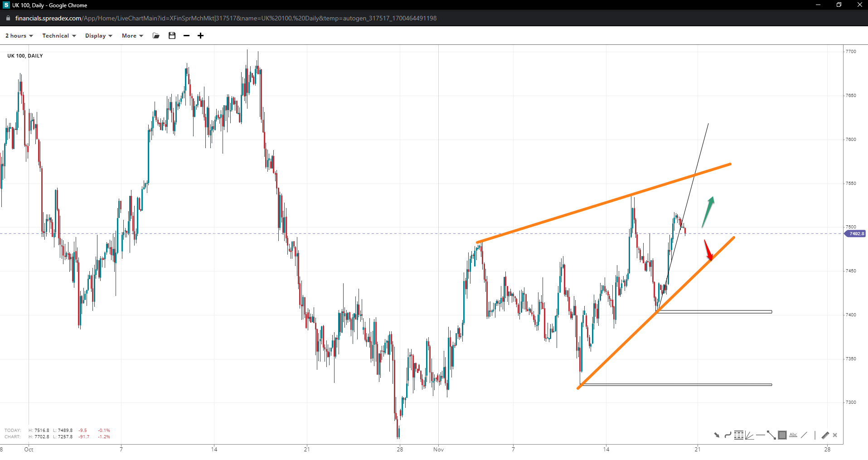The width and height of the screenshot is (868, 460).
Task: Select the rectangle shape drawing tool
Action: (x=782, y=435)
